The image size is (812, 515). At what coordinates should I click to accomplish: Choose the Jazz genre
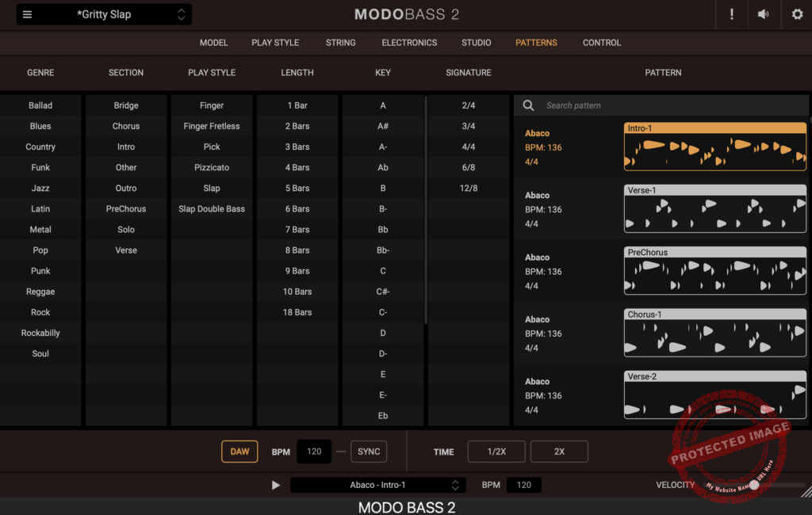pos(40,189)
